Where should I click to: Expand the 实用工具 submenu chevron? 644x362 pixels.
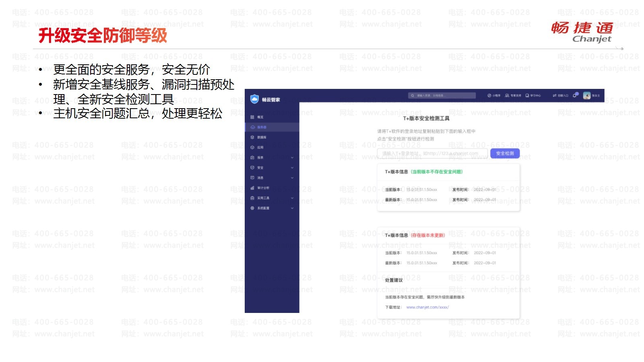click(x=292, y=198)
